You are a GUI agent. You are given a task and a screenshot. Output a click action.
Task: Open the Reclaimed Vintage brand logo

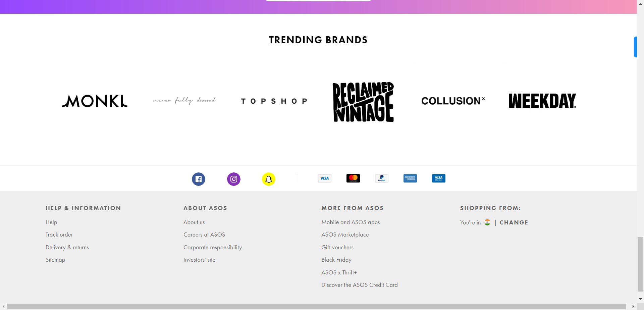tap(363, 102)
